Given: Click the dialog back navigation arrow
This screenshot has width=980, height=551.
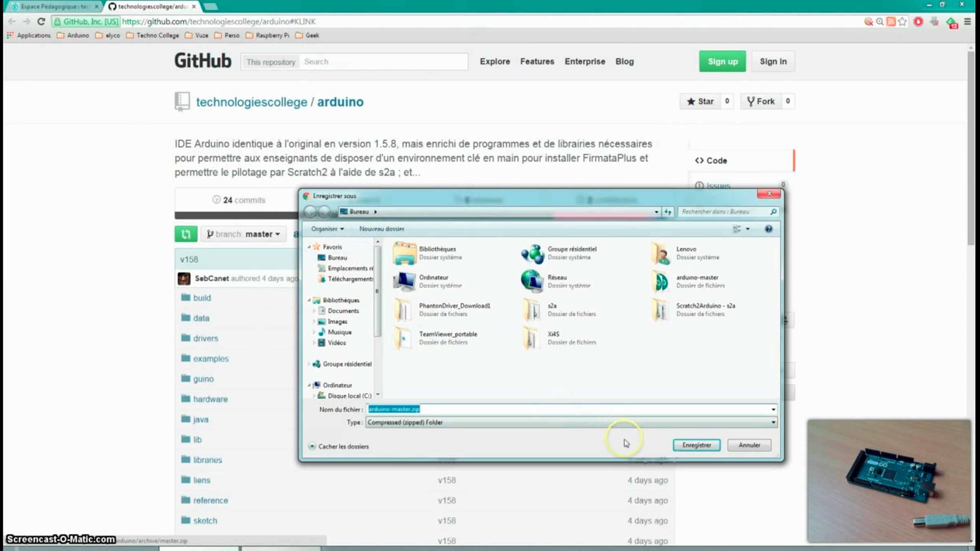Looking at the screenshot, I should tap(310, 212).
